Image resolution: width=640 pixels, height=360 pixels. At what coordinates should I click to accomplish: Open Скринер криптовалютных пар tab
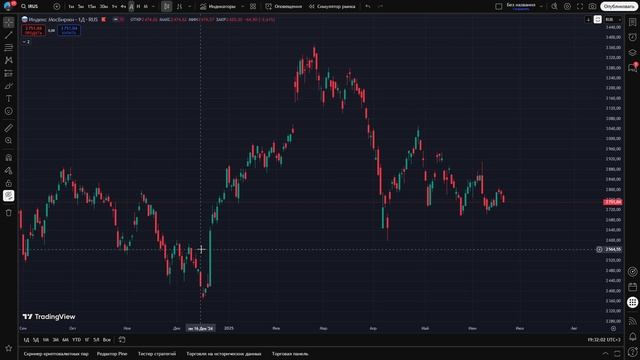56,354
